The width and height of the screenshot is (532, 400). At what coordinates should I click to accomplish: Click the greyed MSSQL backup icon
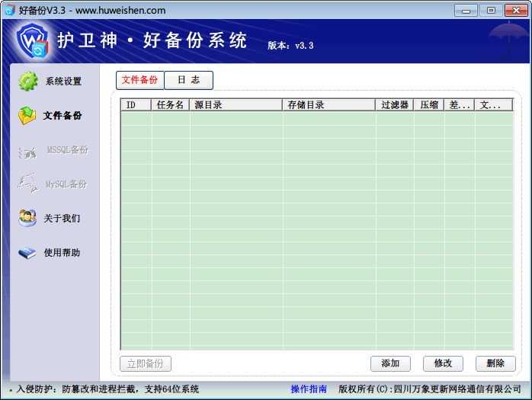(x=27, y=152)
